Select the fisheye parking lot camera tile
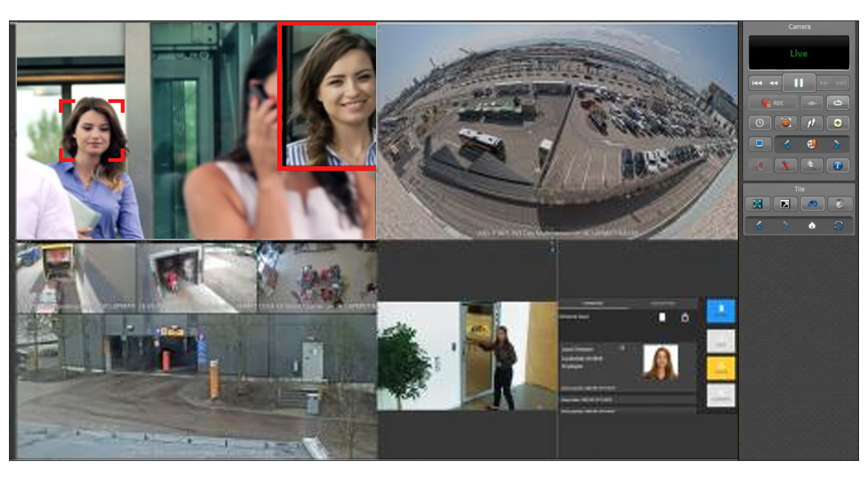 coord(557,131)
